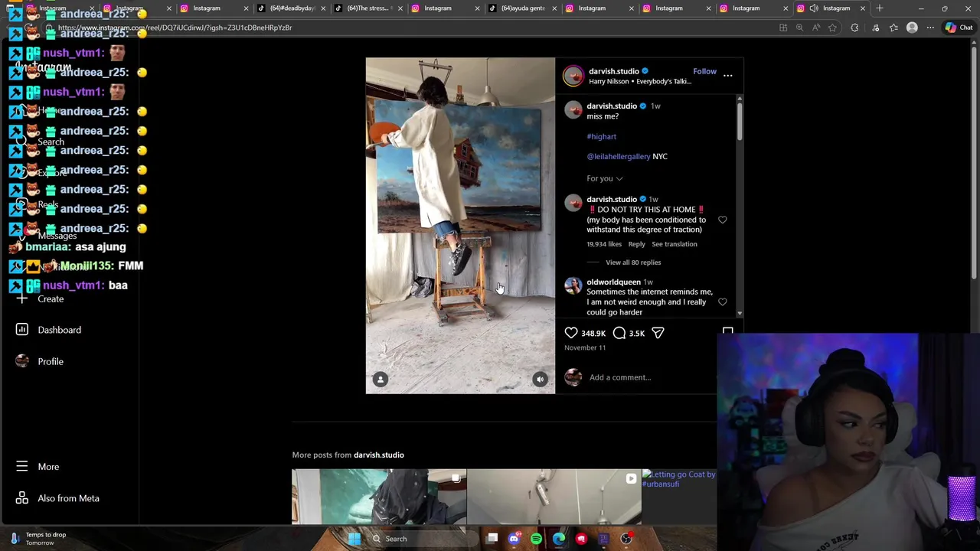See translation of the comment
980x551 pixels.
674,244
